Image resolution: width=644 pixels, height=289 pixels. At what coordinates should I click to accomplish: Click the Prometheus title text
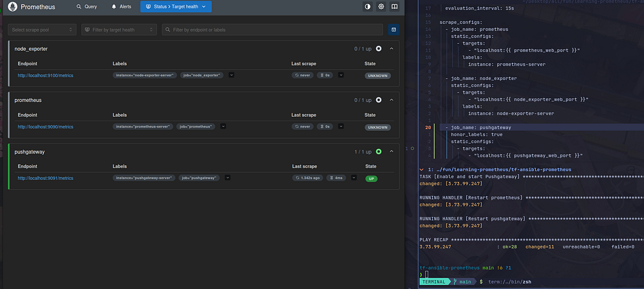click(38, 7)
